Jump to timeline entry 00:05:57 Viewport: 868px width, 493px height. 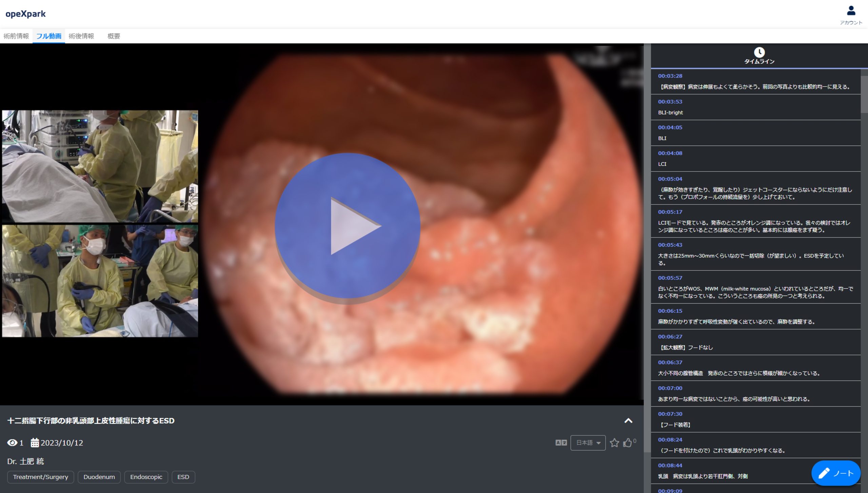click(755, 287)
